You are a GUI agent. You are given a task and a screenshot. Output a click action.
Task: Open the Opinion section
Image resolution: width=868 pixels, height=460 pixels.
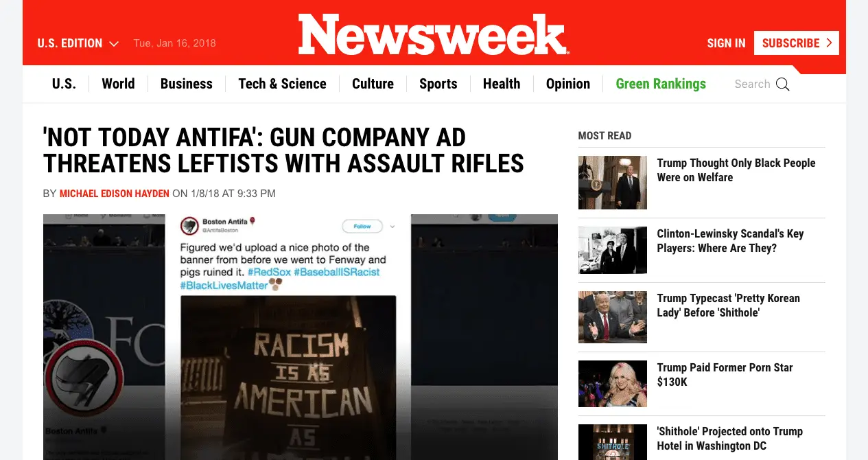click(568, 84)
